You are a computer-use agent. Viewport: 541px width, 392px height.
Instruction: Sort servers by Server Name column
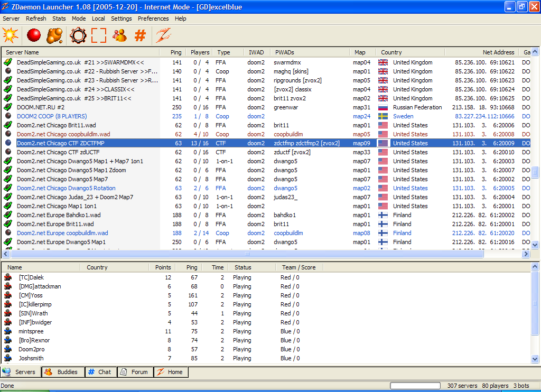click(81, 52)
